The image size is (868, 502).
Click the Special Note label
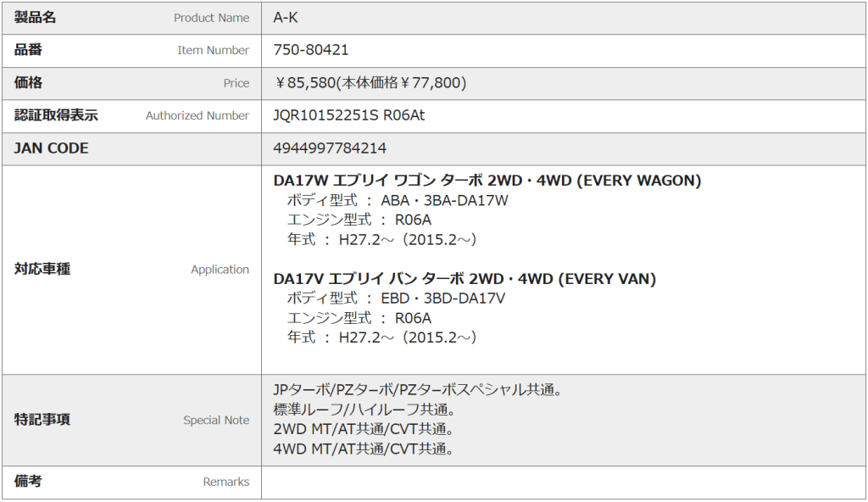tap(216, 420)
